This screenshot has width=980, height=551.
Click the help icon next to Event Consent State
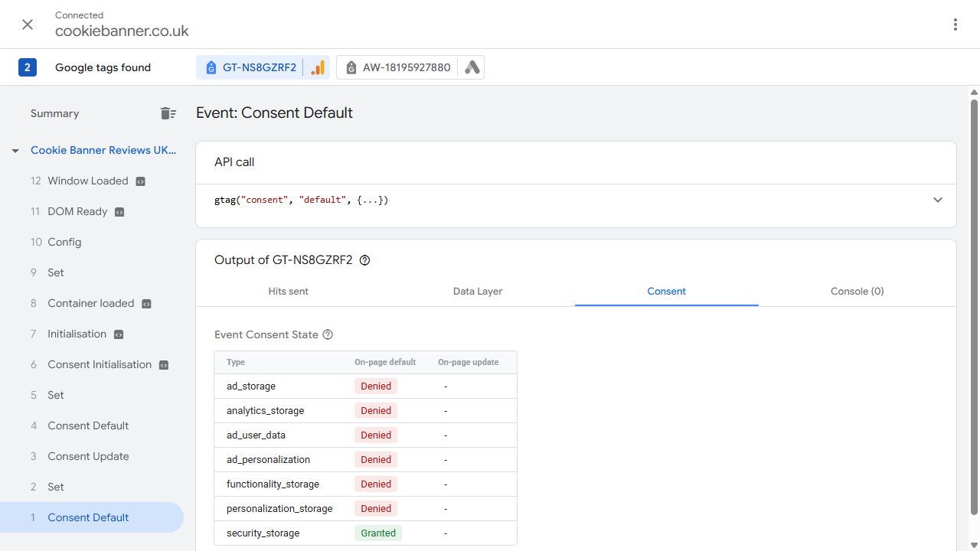(328, 334)
